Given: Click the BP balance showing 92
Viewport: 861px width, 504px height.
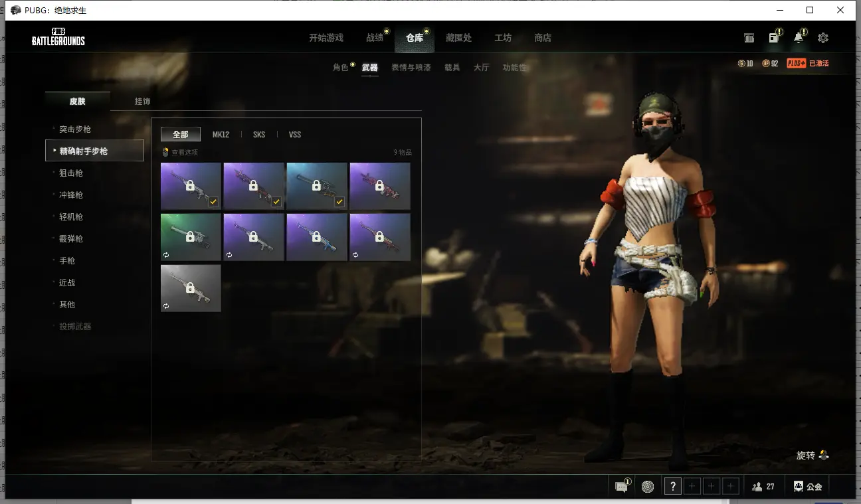Looking at the screenshot, I should 770,63.
